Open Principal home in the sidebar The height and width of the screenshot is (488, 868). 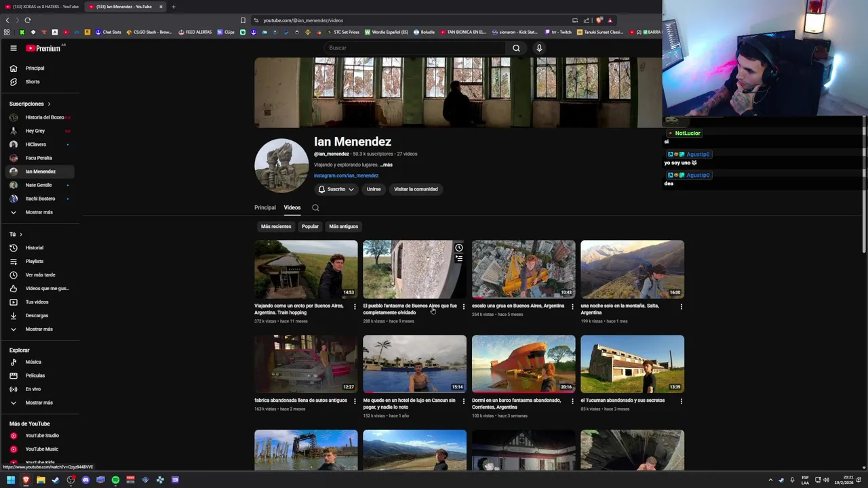point(40,68)
